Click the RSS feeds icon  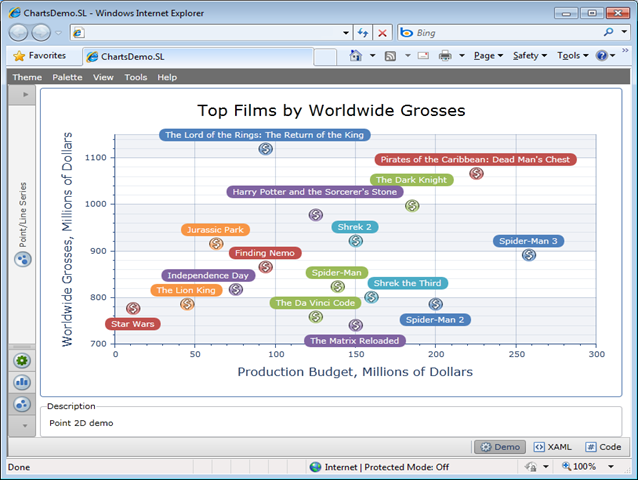(390, 56)
